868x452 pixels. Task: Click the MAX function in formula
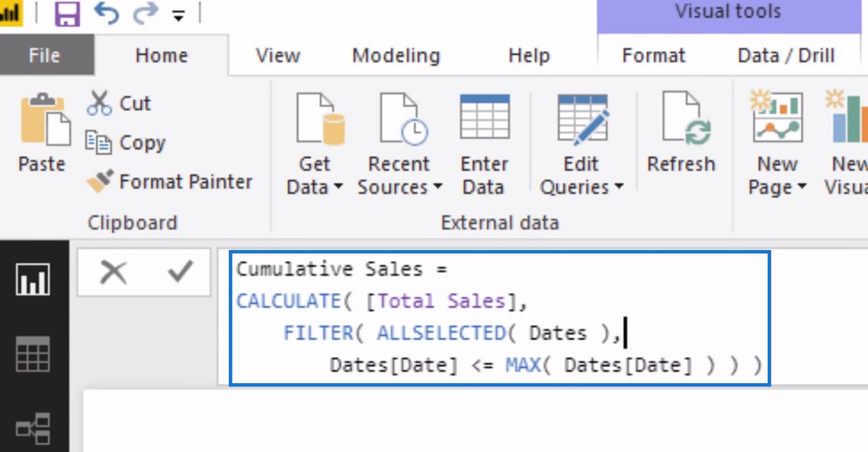[522, 365]
